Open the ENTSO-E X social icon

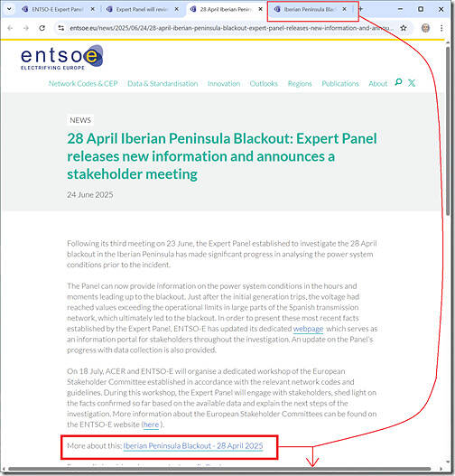tap(412, 83)
